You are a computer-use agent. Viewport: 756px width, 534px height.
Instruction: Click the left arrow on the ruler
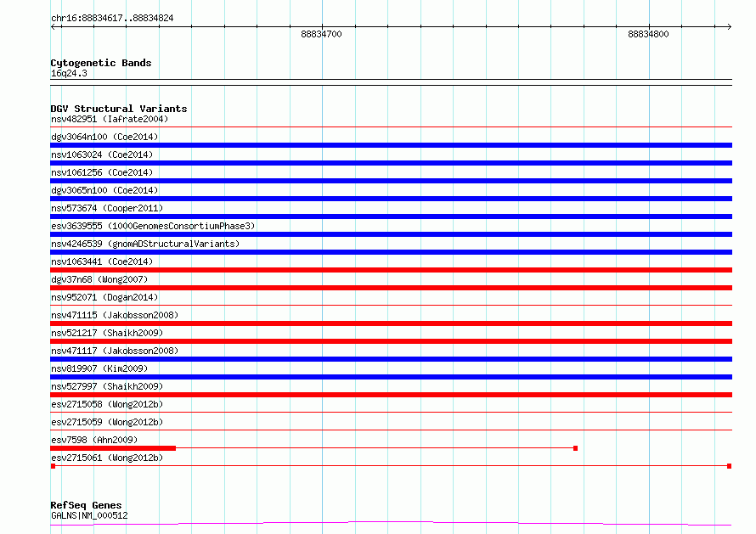pos(54,26)
